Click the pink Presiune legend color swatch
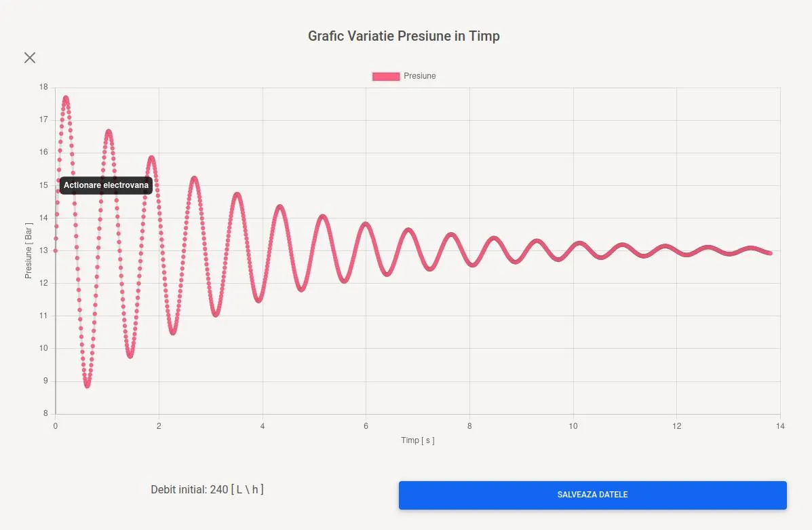The height and width of the screenshot is (530, 812). click(385, 76)
